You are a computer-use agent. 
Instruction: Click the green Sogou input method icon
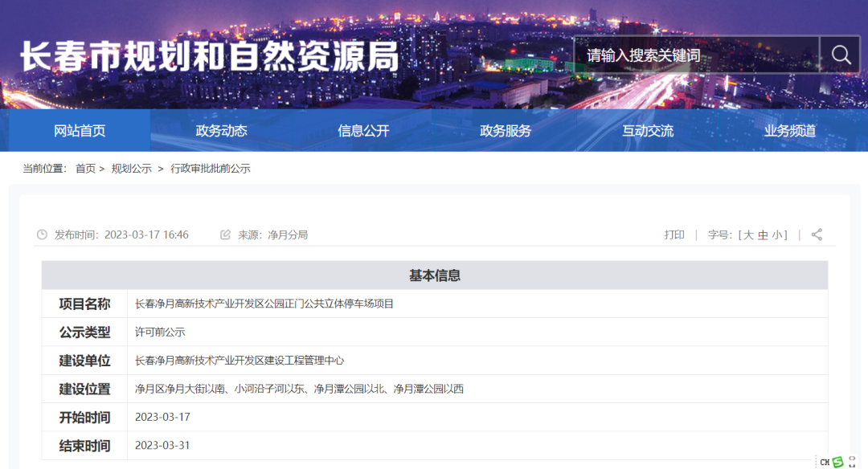[837, 462]
